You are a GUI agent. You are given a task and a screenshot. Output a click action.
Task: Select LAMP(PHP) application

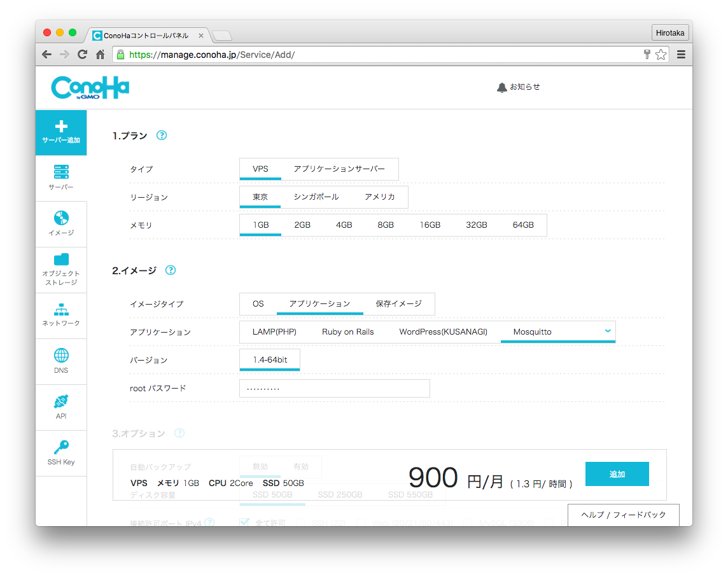274,332
